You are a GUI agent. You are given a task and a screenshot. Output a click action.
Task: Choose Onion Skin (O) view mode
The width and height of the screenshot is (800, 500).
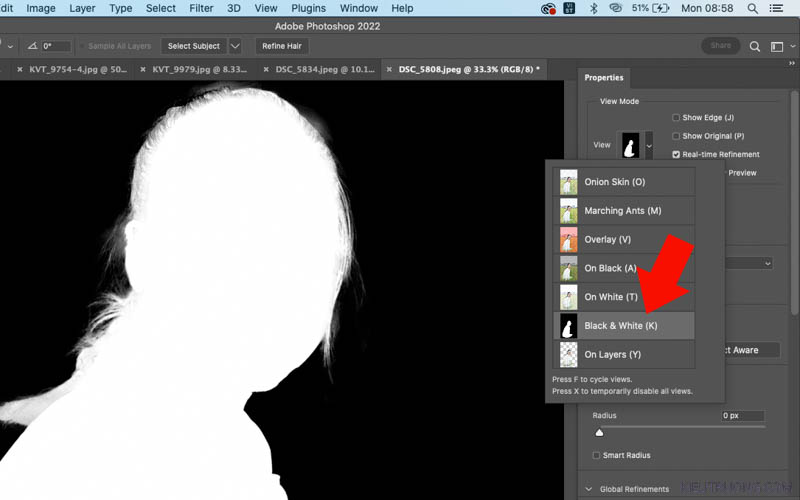624,182
